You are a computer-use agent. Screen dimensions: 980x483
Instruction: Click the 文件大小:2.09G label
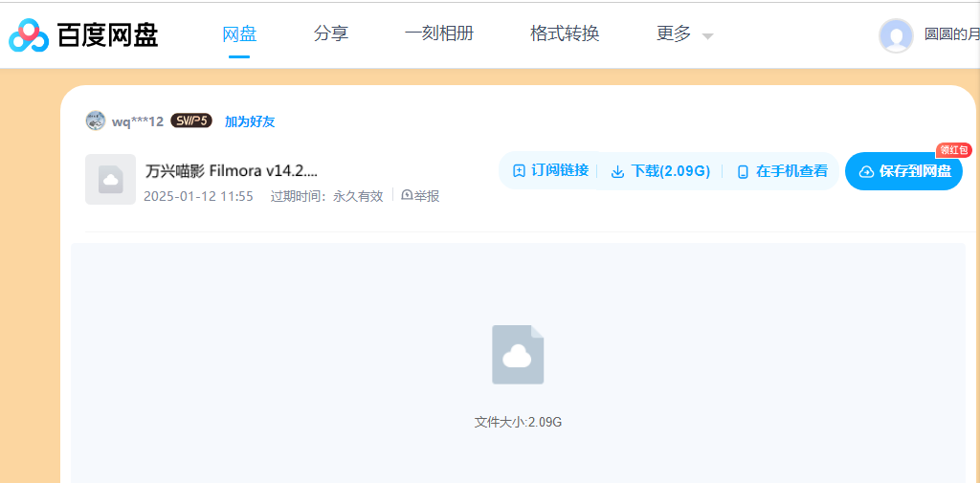tap(518, 422)
